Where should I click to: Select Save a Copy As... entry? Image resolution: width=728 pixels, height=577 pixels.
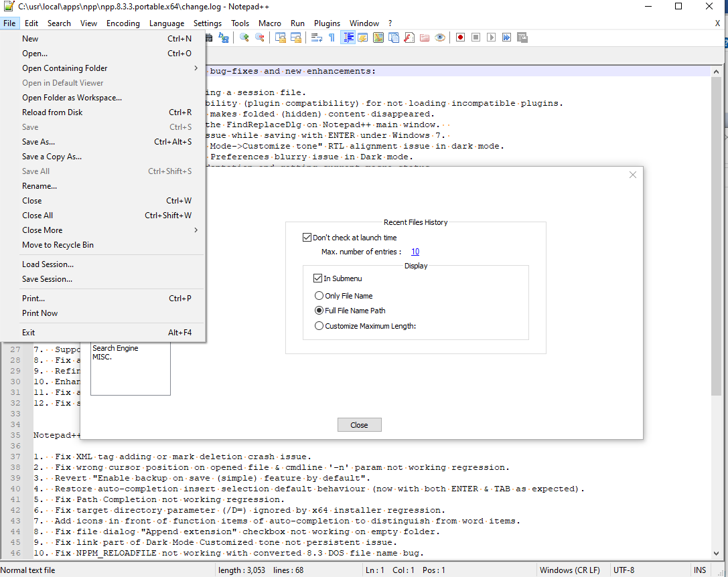click(x=102, y=157)
